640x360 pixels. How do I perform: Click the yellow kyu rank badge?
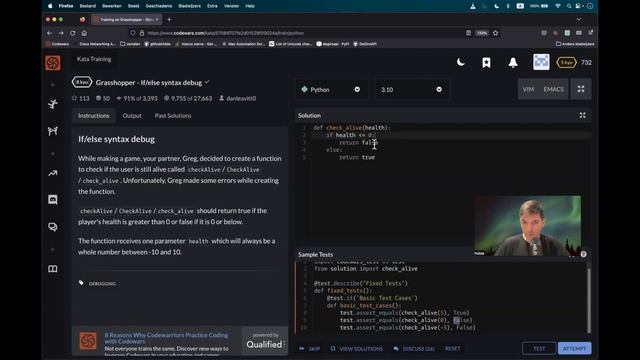(x=566, y=62)
